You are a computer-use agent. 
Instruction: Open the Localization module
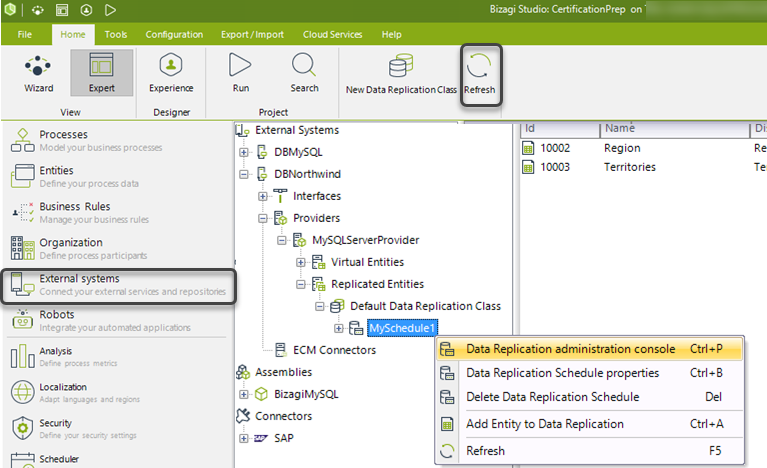click(117, 393)
